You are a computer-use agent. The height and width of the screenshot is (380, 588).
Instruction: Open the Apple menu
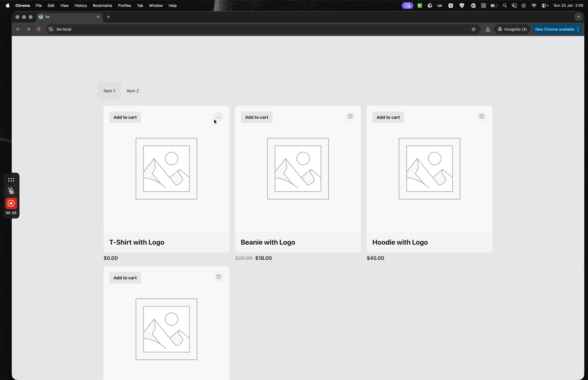tap(8, 5)
